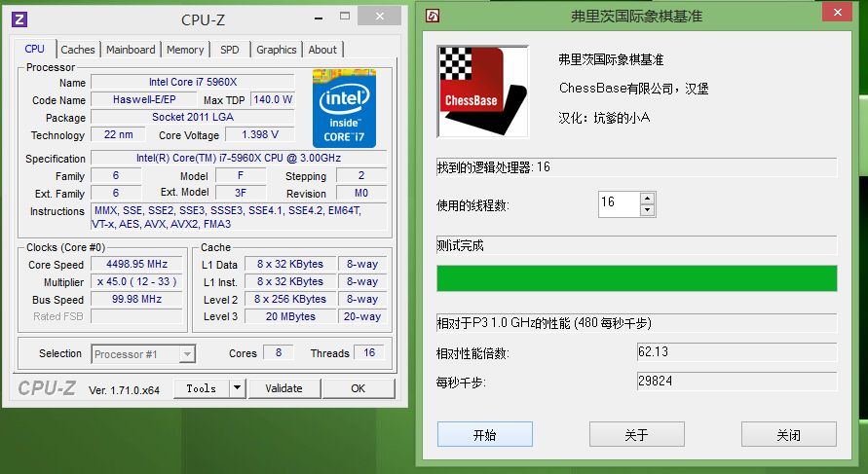Click the Threads value 16 in CPU-Z
Image resolution: width=868 pixels, height=474 pixels.
pyautogui.click(x=369, y=353)
